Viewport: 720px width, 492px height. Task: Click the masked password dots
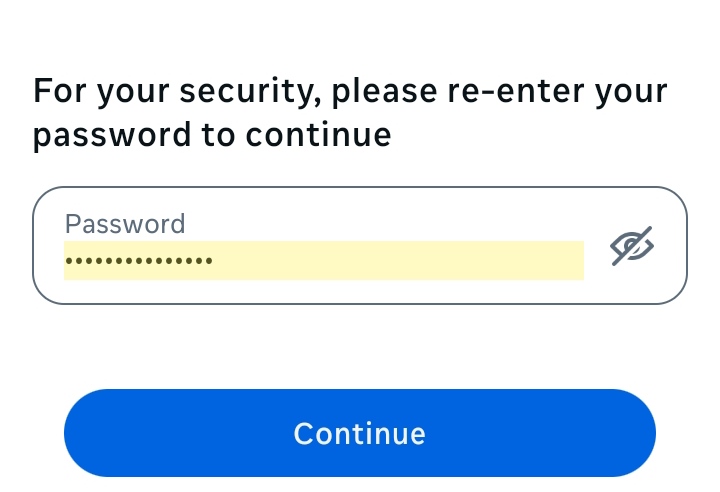click(x=139, y=261)
